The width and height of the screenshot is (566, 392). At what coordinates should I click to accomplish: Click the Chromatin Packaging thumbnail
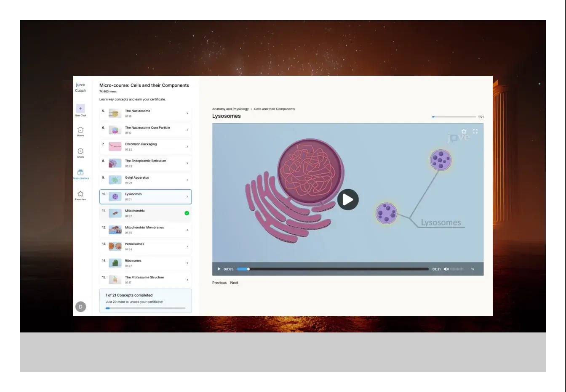(x=115, y=147)
